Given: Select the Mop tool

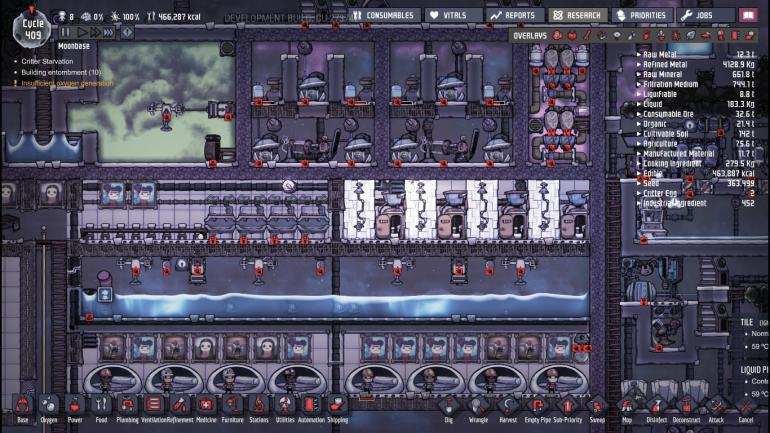Looking at the screenshot, I should pos(627,409).
